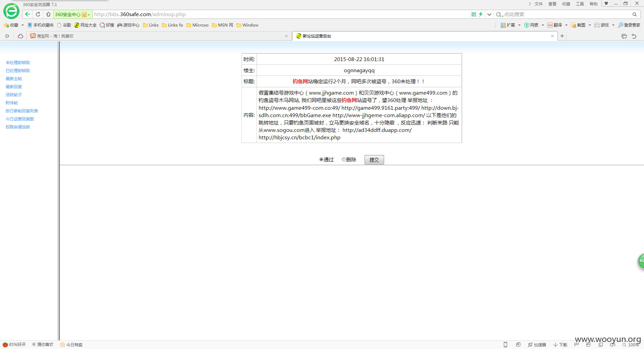Open the 文件 menu
This screenshot has width=644, height=349.
[539, 4]
